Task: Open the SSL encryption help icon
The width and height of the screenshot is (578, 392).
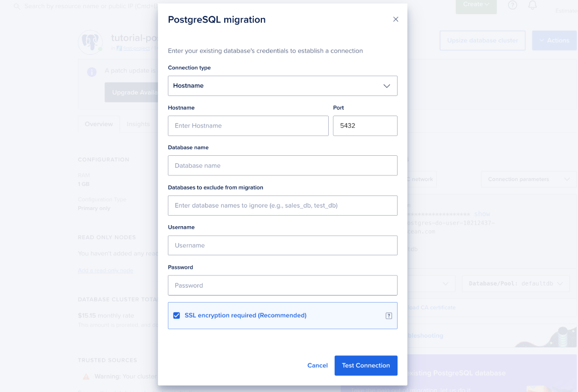Action: 389,316
